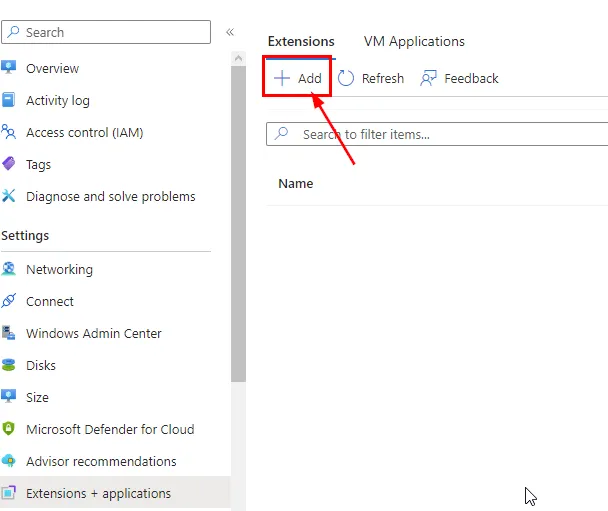Focus the Search to filter items box
608x511 pixels.
click(440, 134)
